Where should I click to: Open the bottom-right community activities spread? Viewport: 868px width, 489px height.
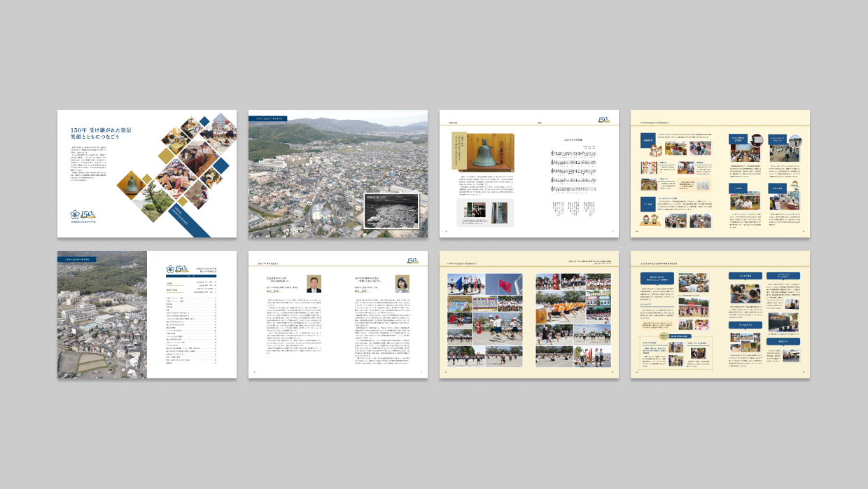click(x=720, y=315)
